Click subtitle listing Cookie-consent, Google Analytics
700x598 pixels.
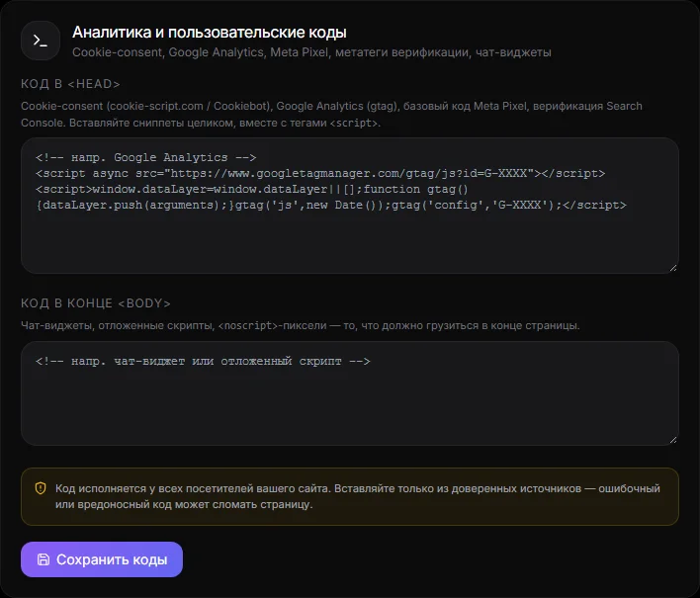(311, 52)
